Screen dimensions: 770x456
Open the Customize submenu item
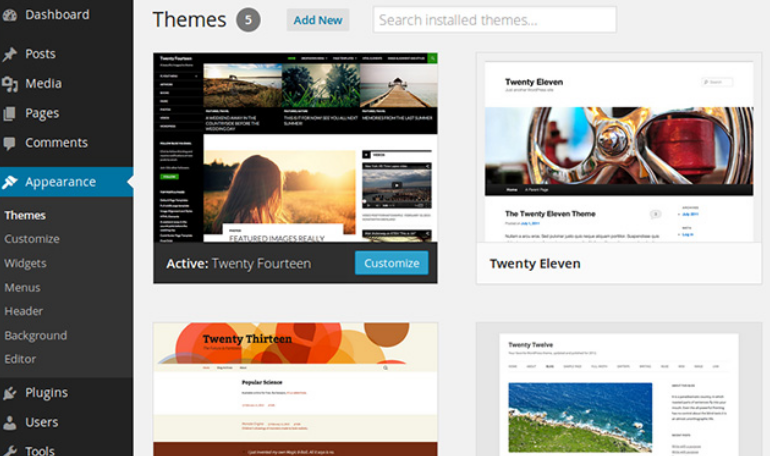(x=32, y=239)
